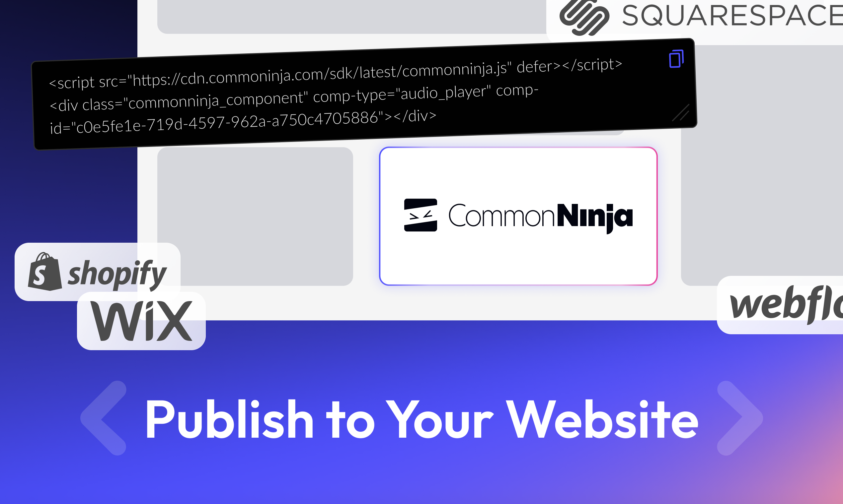
Task: Click the 'Publish to Your Website' heading
Action: click(x=421, y=420)
